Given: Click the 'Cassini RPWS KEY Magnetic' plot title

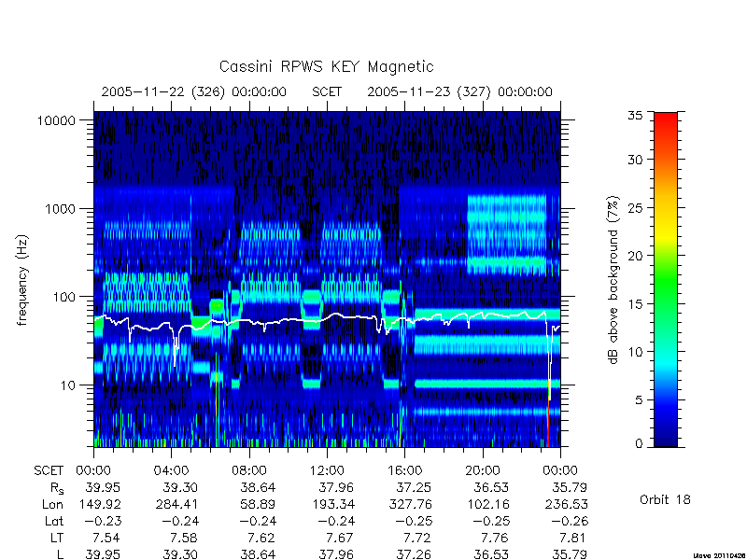Looking at the screenshot, I should click(x=326, y=66).
